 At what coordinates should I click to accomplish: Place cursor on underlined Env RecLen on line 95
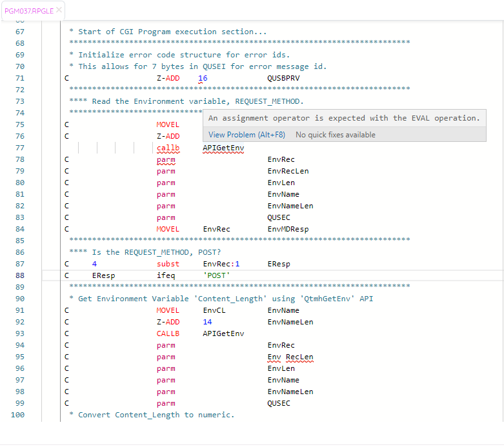[290, 357]
